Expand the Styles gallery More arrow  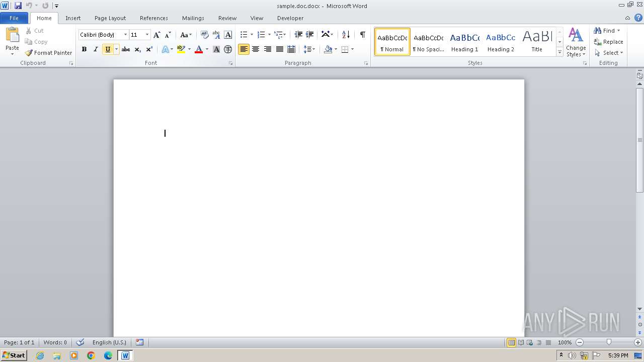pos(559,52)
